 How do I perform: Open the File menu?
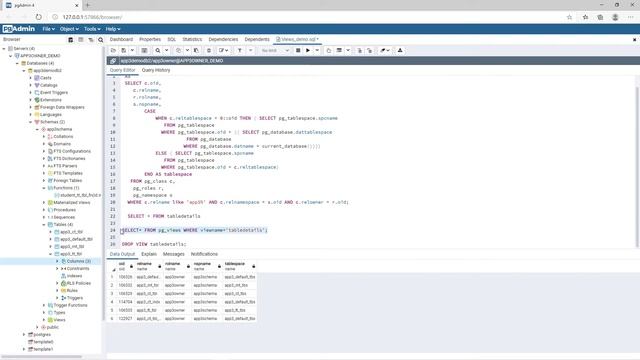(x=48, y=29)
